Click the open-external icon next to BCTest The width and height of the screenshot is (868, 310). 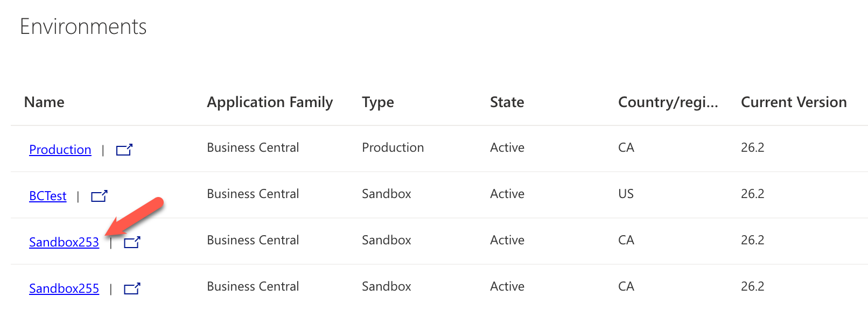pos(99,196)
